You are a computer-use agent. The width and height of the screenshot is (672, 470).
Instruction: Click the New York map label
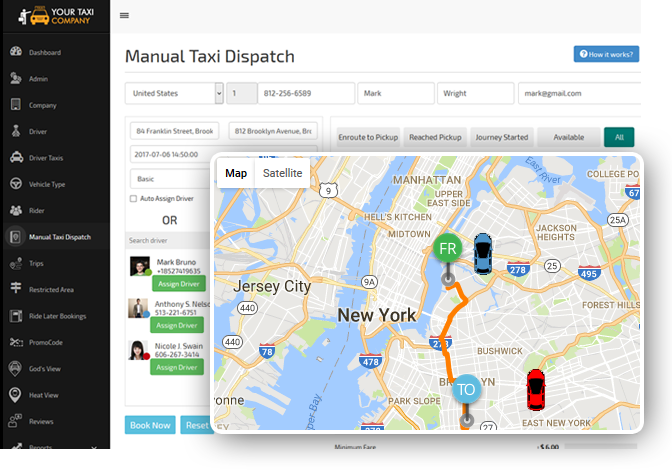377,315
